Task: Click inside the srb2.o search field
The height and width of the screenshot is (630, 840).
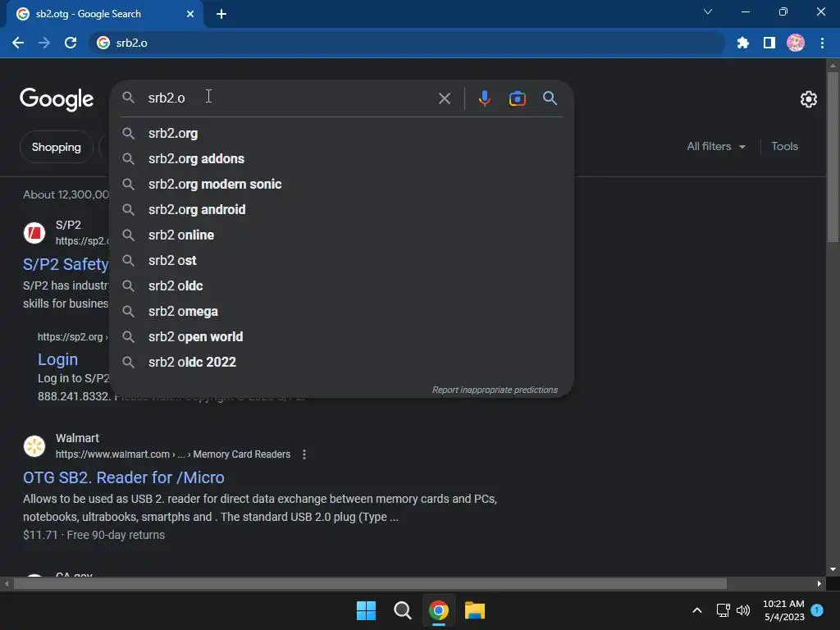Action: [290, 98]
